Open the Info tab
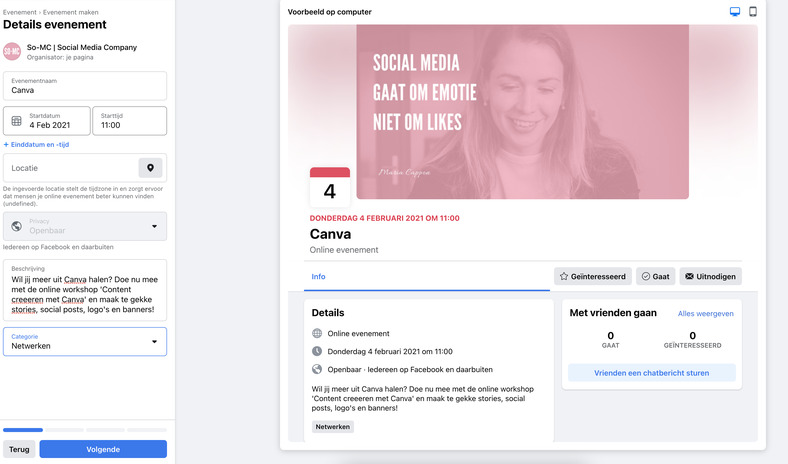 click(x=318, y=276)
